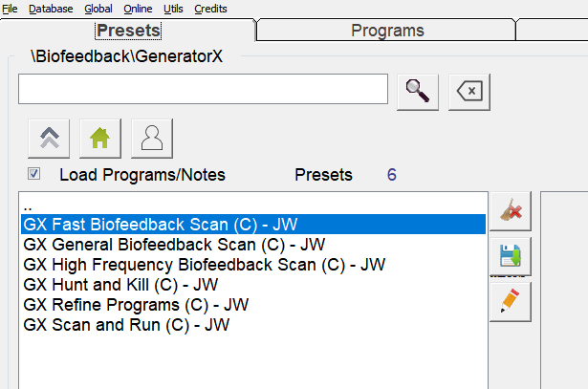588x389 pixels.
Task: Switch to the Programs tab
Action: point(387,31)
